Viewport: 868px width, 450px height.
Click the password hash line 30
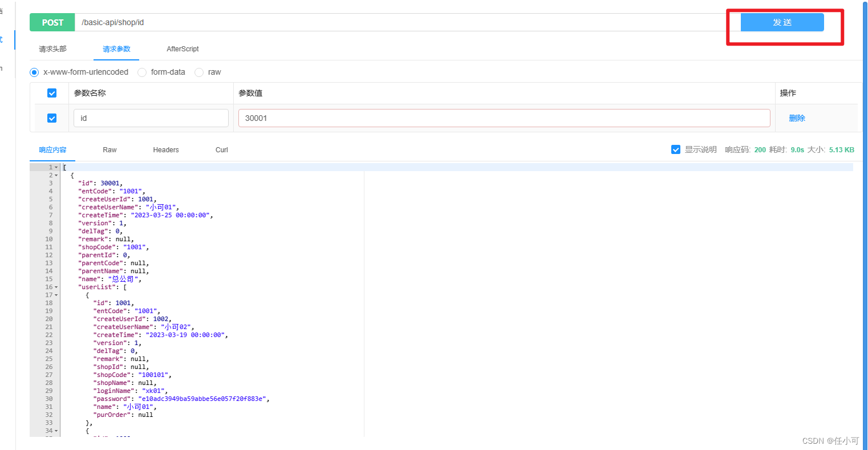(x=181, y=399)
